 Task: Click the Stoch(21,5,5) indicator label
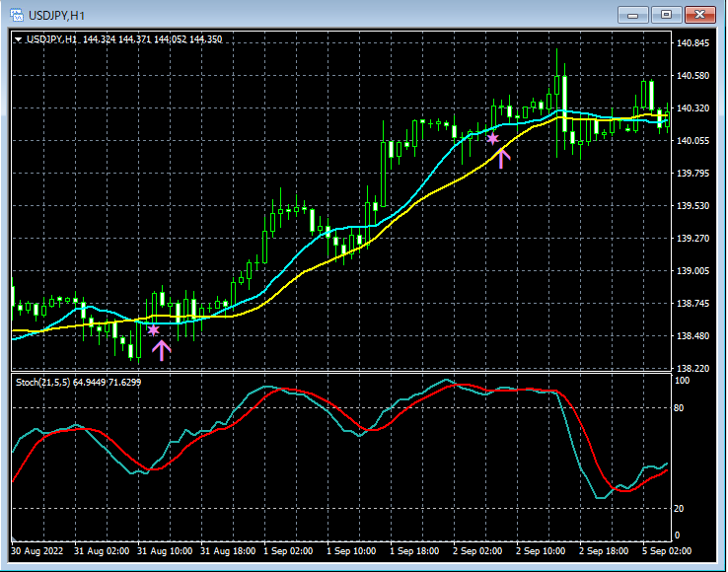click(x=78, y=383)
